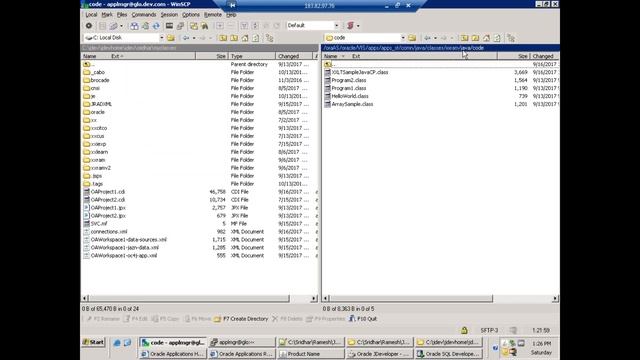Go to remote home directory icon
Image resolution: width=640 pixels, height=360 pixels.
(487, 38)
